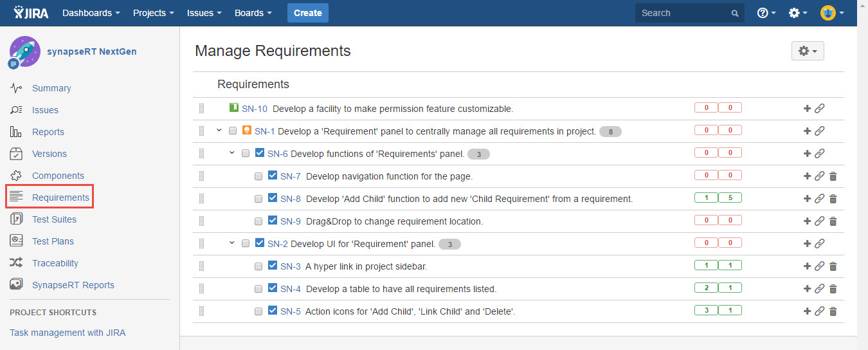Collapse the SN-2 child requirements
This screenshot has width=868, height=350.
[232, 243]
